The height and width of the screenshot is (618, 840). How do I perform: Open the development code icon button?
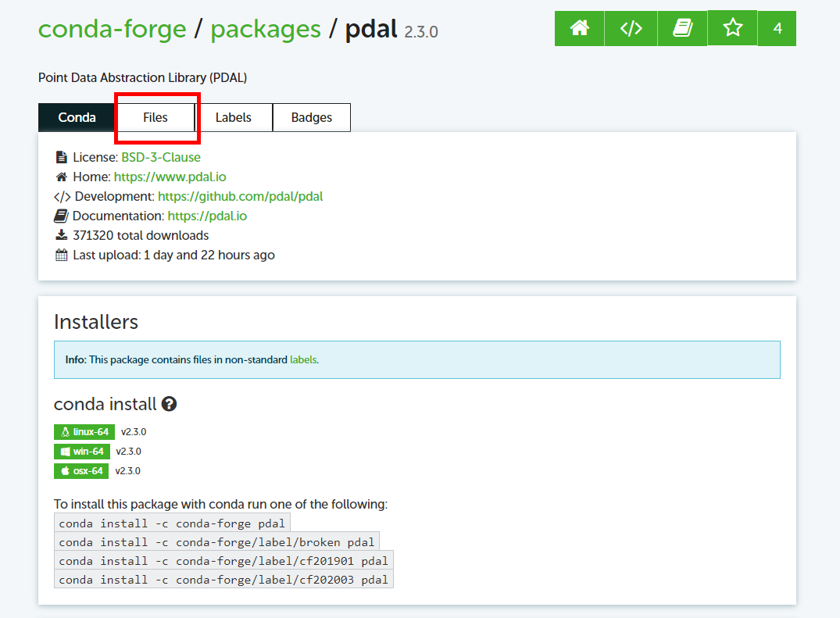tap(631, 29)
